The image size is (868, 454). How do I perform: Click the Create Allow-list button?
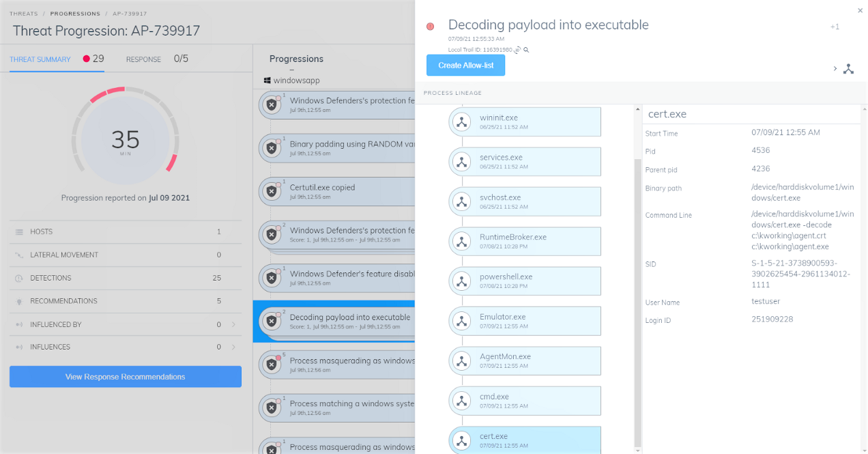[x=465, y=66]
